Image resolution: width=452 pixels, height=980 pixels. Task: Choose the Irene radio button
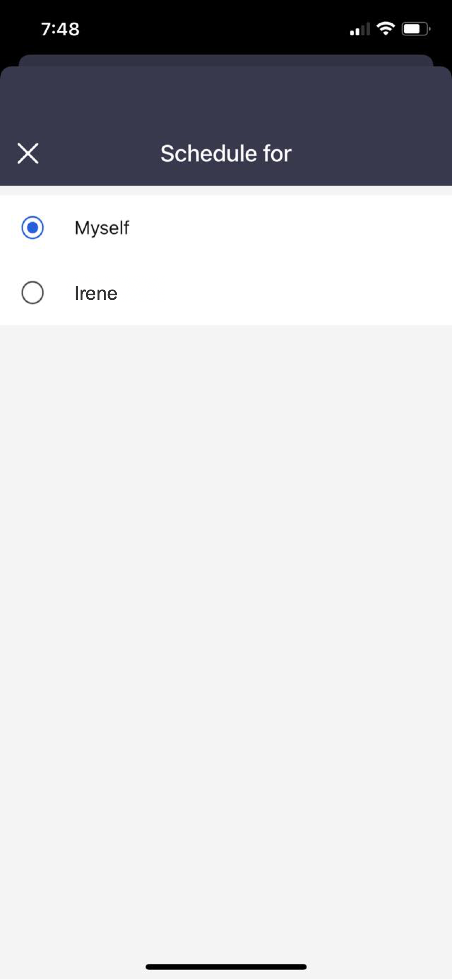click(x=32, y=293)
